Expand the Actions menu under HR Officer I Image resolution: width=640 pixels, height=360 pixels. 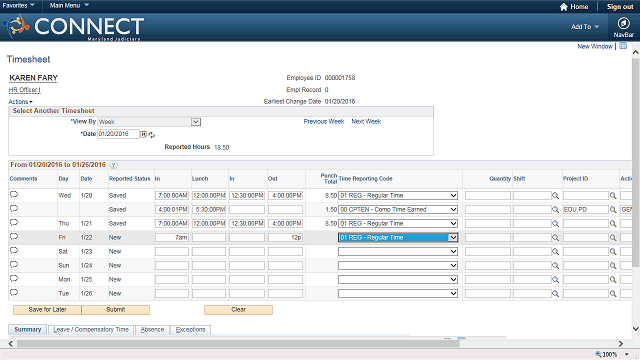click(20, 102)
